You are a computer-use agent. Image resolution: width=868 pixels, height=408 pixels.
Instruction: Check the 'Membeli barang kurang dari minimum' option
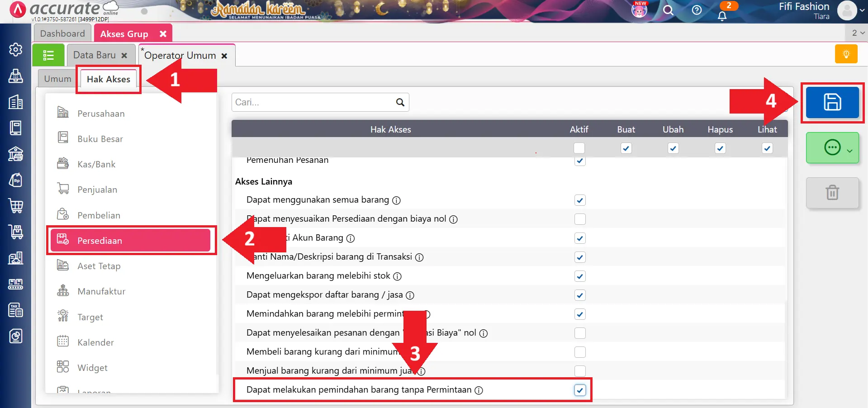click(x=579, y=352)
